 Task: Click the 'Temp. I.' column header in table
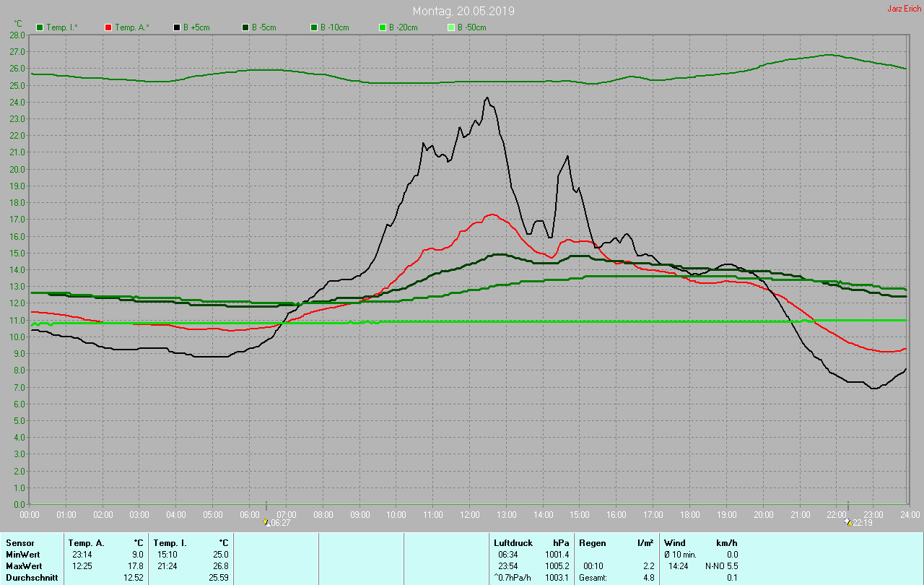(x=170, y=542)
